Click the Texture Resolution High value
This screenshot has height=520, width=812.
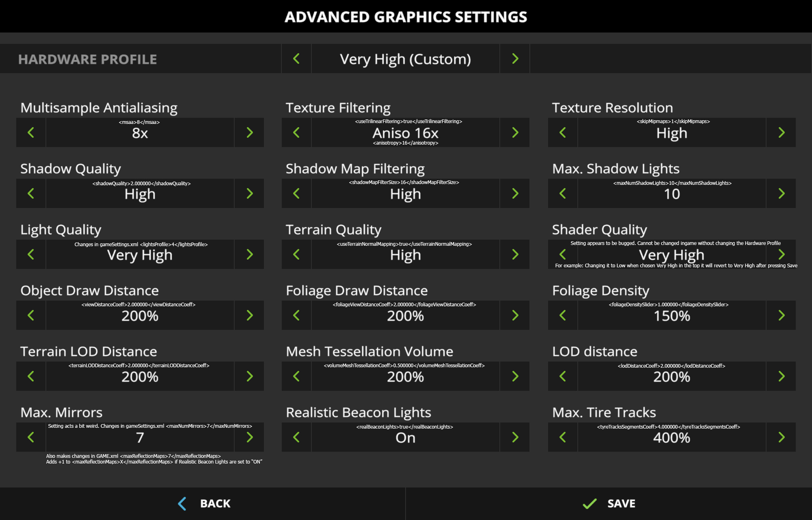672,132
